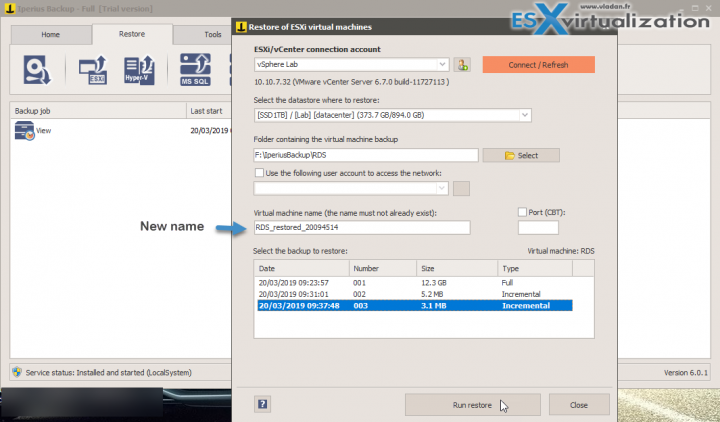Screen dimensions: 720x422
Task: Click the Close button in restore dialog
Action: click(x=579, y=405)
